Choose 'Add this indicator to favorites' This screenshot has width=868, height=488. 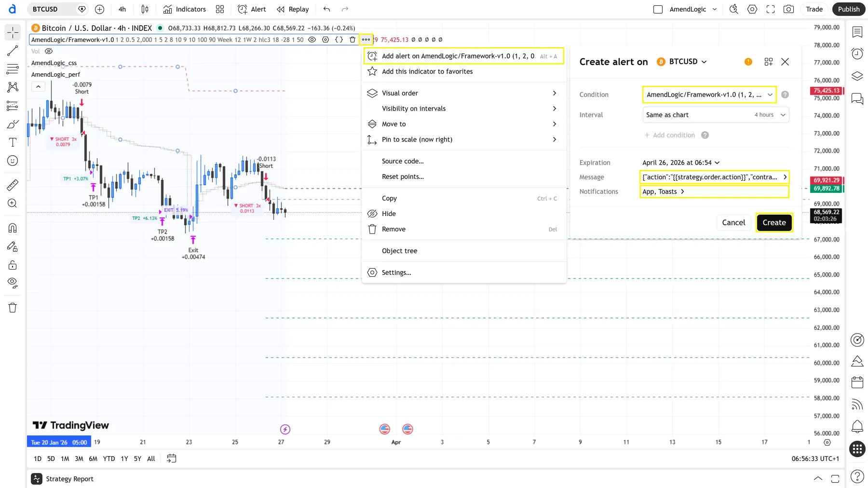(464, 71)
